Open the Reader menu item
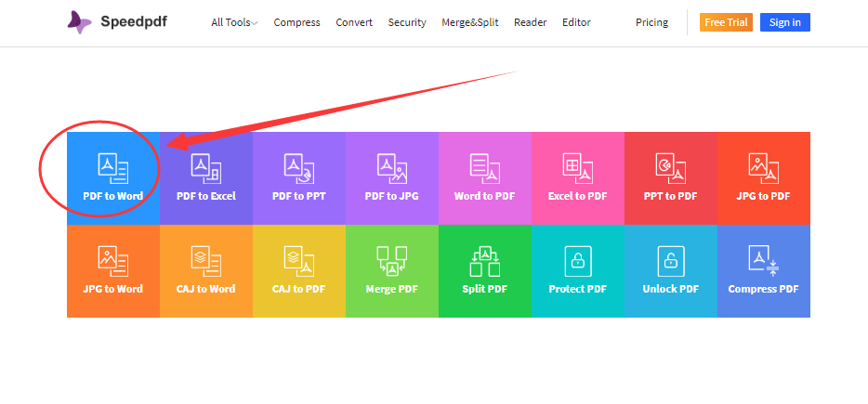Screen dimensions: 868x404 pyautogui.click(x=531, y=22)
